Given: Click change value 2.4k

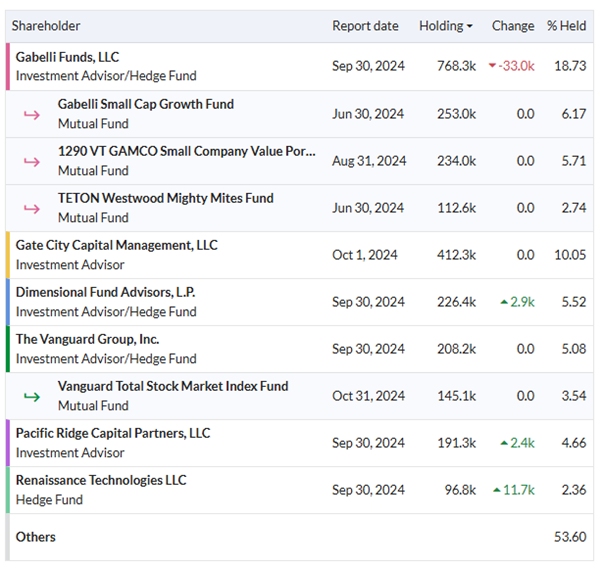Looking at the screenshot, I should pos(522,443).
